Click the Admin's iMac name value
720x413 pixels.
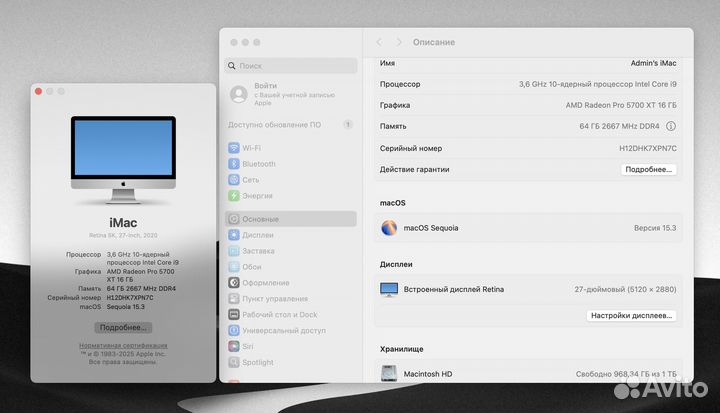click(653, 63)
